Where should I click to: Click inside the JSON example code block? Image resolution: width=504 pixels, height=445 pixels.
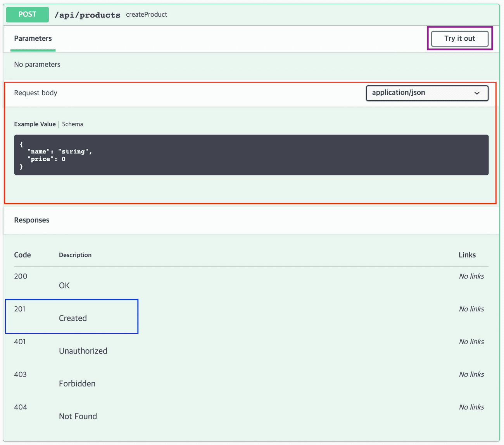(x=251, y=155)
